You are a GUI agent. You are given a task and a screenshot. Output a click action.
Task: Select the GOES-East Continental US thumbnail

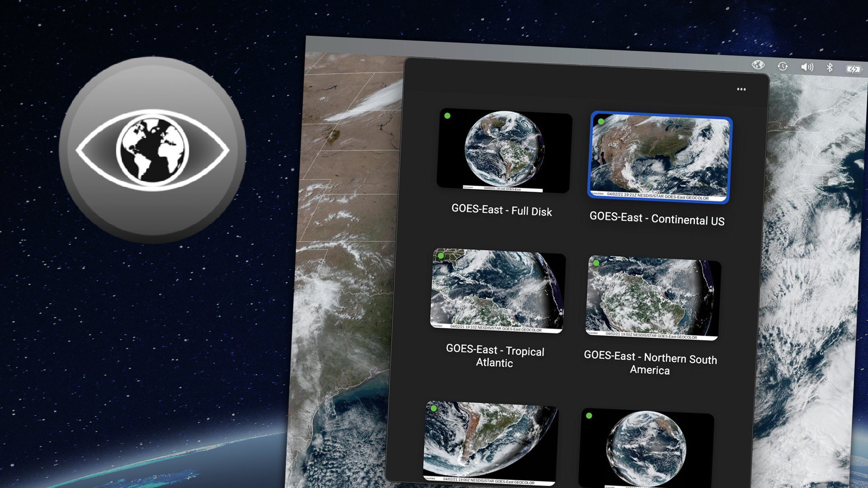(x=660, y=157)
